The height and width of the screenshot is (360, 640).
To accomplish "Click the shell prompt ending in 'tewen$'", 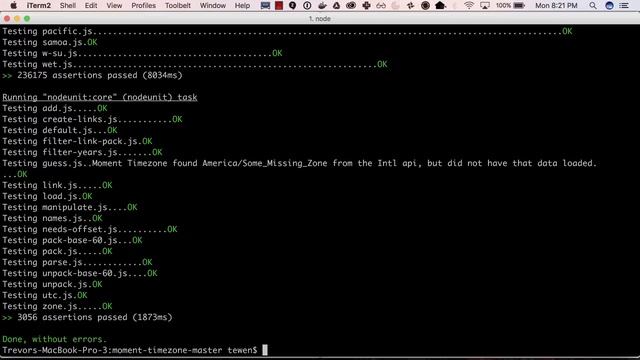I will pos(130,350).
